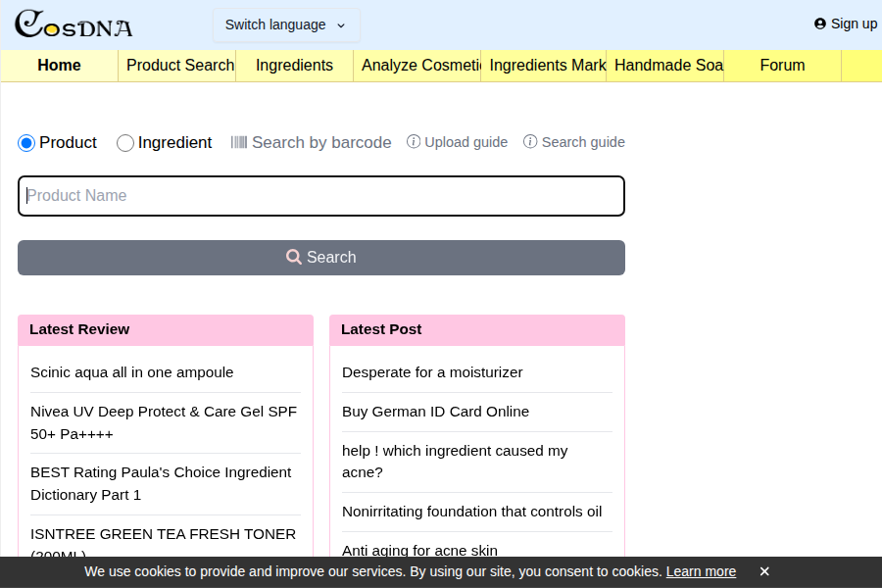Open the Switch language dropdown
The width and height of the screenshot is (882, 588).
[286, 25]
